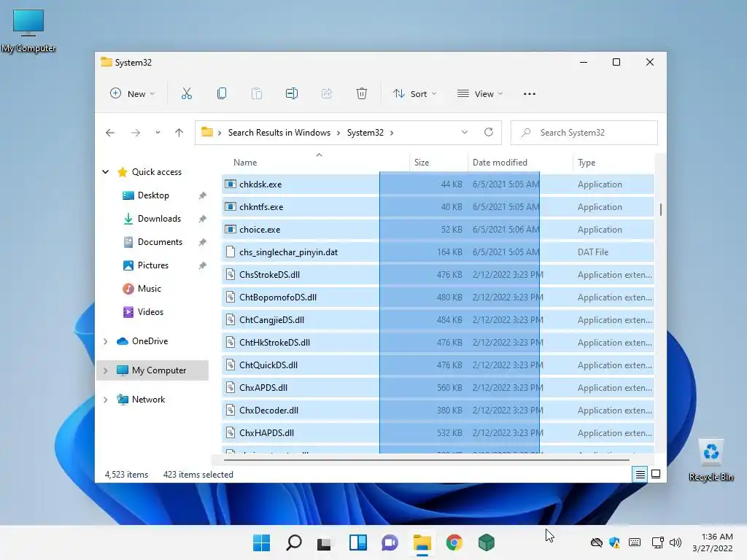Click in the Search System32 box
The height and width of the screenshot is (560, 747).
click(x=584, y=133)
